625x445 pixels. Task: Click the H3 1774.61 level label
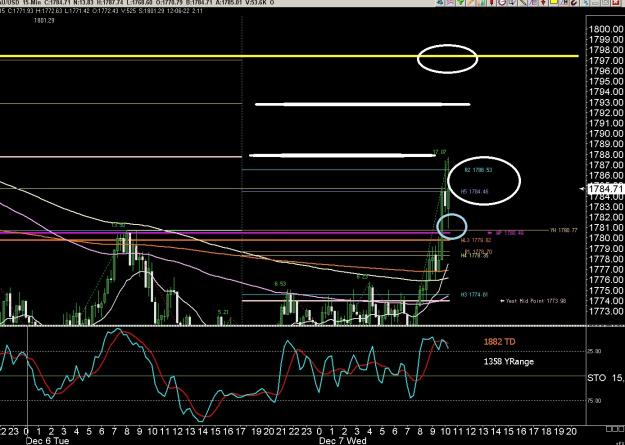click(474, 295)
